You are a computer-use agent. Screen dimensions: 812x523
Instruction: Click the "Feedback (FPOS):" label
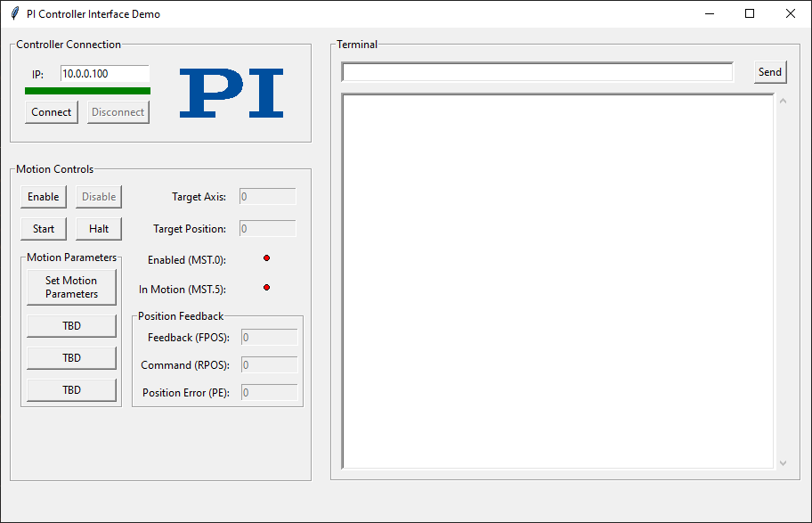189,338
